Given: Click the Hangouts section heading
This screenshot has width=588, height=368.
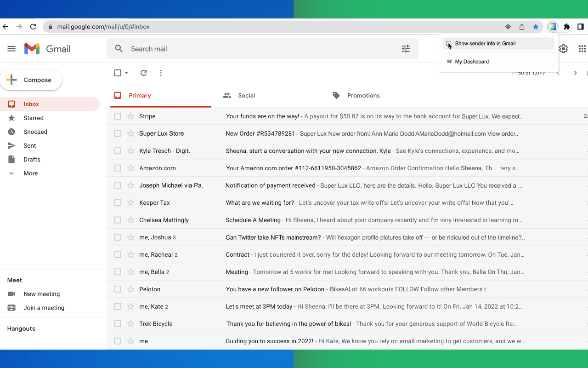Looking at the screenshot, I should (x=21, y=329).
